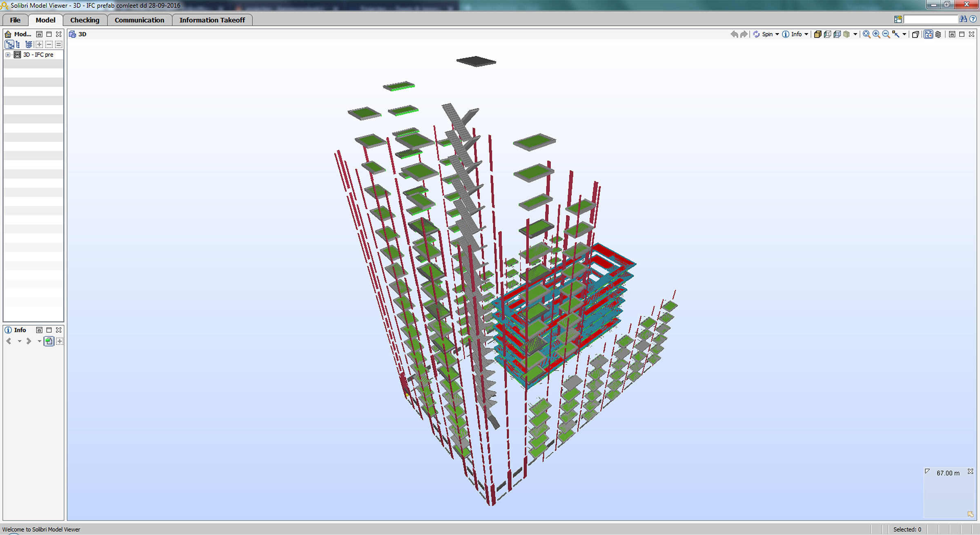Maximize the Info panel
The image size is (980, 535).
[49, 330]
